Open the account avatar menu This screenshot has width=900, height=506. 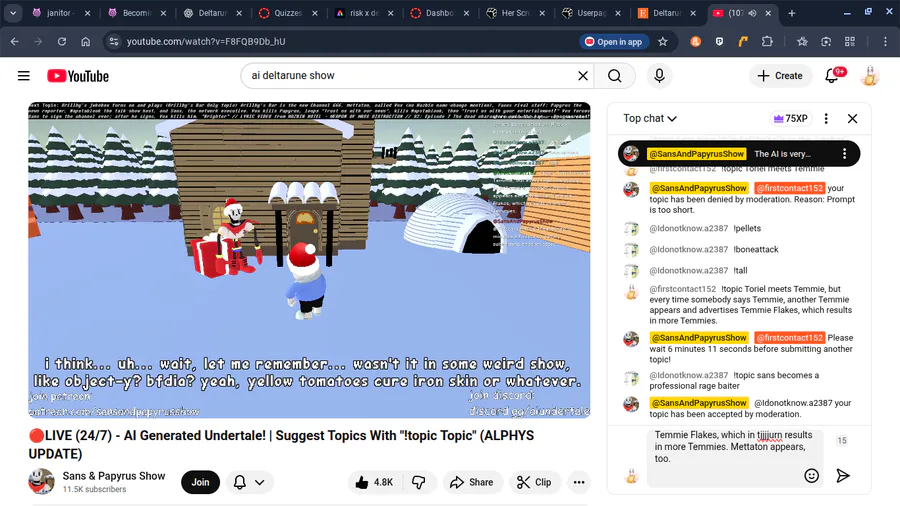coord(870,76)
